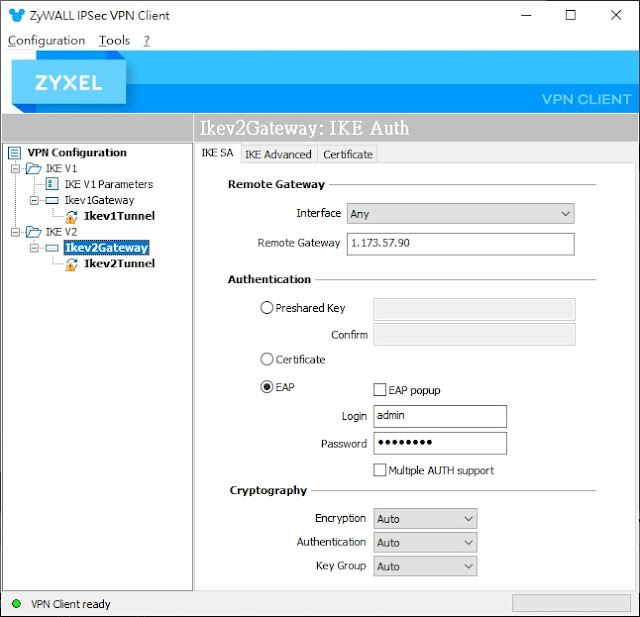Collapse the IKE V1 tree node
The height and width of the screenshot is (617, 640).
coord(15,169)
